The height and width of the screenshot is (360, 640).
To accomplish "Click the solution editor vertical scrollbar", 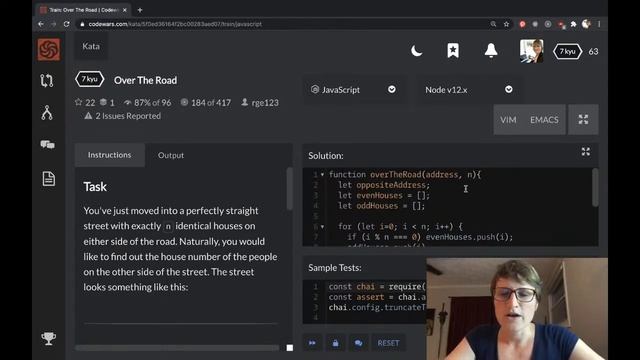I will tap(595, 188).
